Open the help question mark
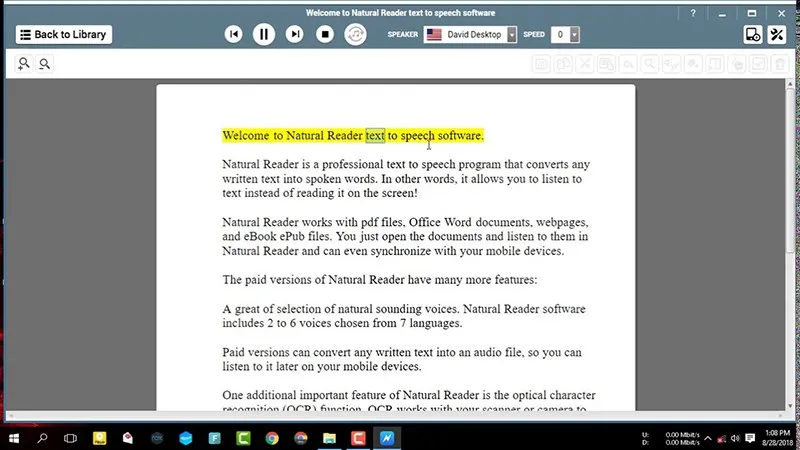Screen dimensions: 800x450 coord(692,13)
